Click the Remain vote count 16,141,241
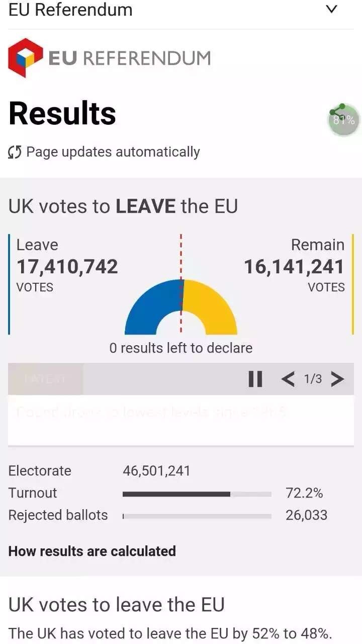This screenshot has width=362, height=644. point(294,267)
